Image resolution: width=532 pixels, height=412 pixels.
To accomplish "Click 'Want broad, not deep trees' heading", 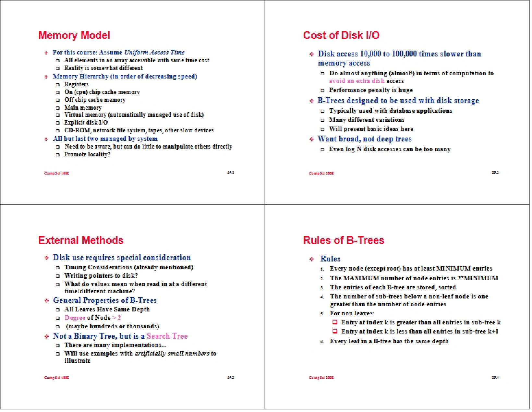I will coord(365,139).
